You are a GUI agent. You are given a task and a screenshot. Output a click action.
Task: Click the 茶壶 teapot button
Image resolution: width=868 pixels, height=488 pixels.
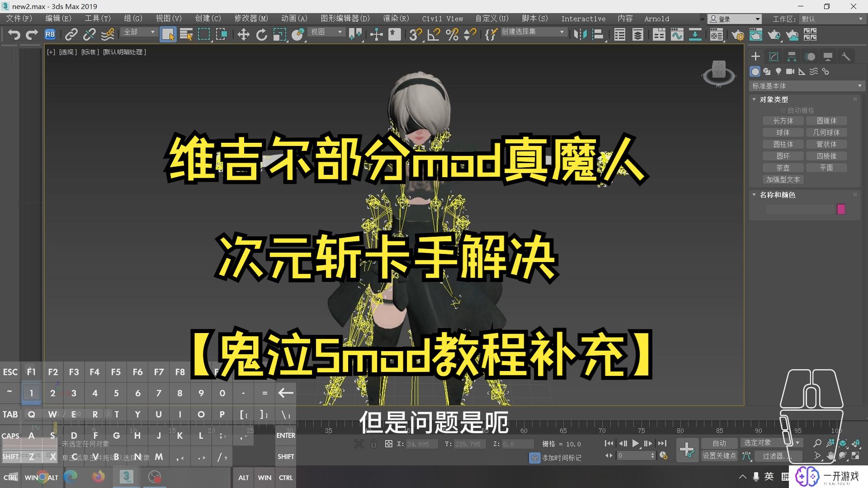pos(783,168)
